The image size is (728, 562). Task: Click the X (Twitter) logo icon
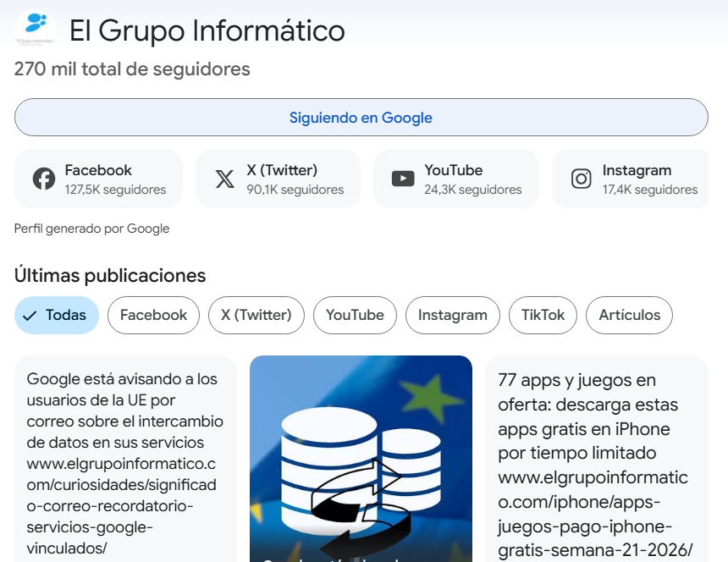point(224,179)
